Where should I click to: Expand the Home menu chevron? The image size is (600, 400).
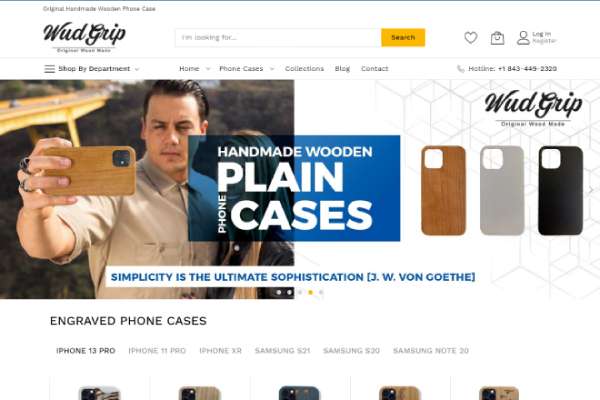pos(208,69)
